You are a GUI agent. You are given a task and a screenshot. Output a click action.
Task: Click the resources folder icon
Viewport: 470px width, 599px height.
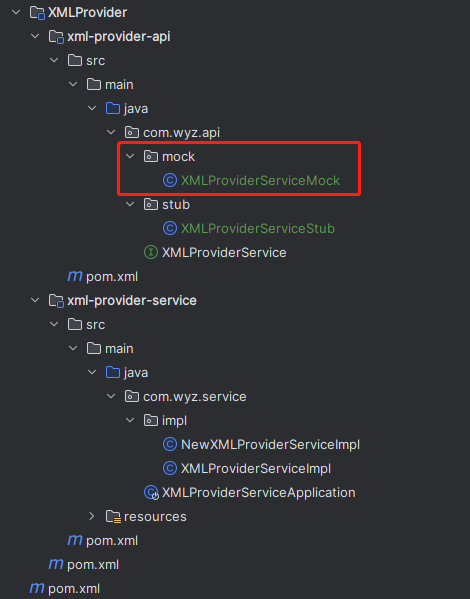pos(113,516)
